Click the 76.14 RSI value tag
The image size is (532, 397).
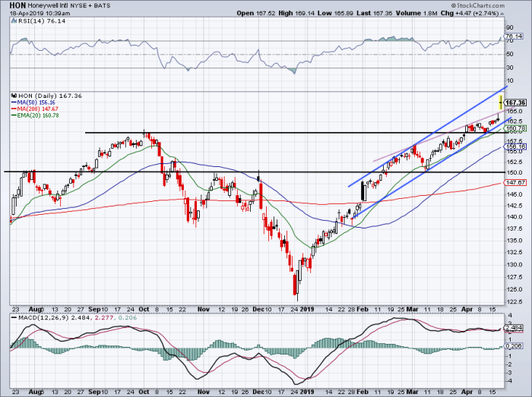514,36
